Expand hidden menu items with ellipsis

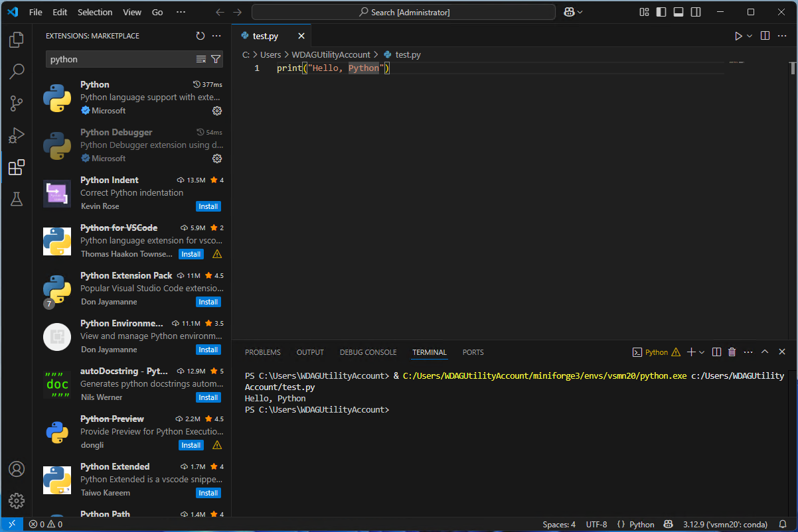click(x=181, y=12)
